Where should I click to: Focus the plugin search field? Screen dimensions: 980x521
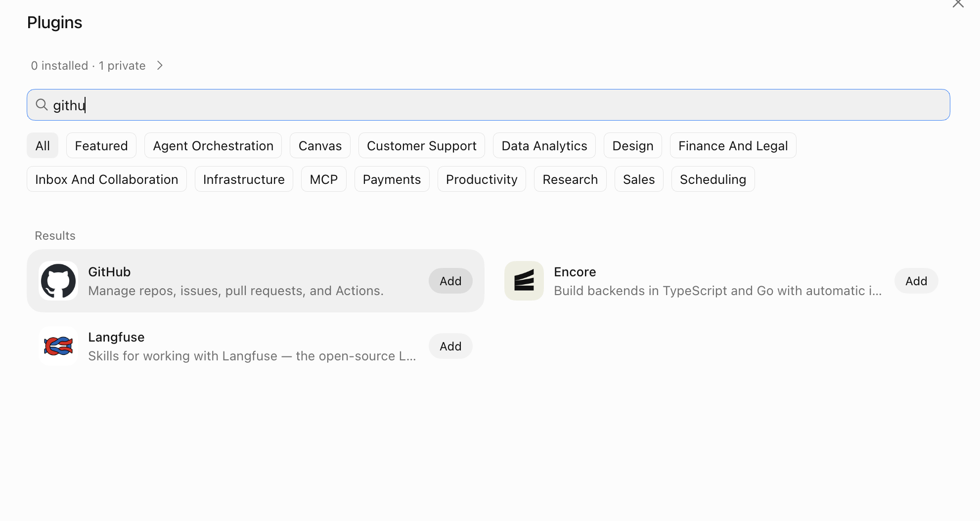pyautogui.click(x=489, y=105)
